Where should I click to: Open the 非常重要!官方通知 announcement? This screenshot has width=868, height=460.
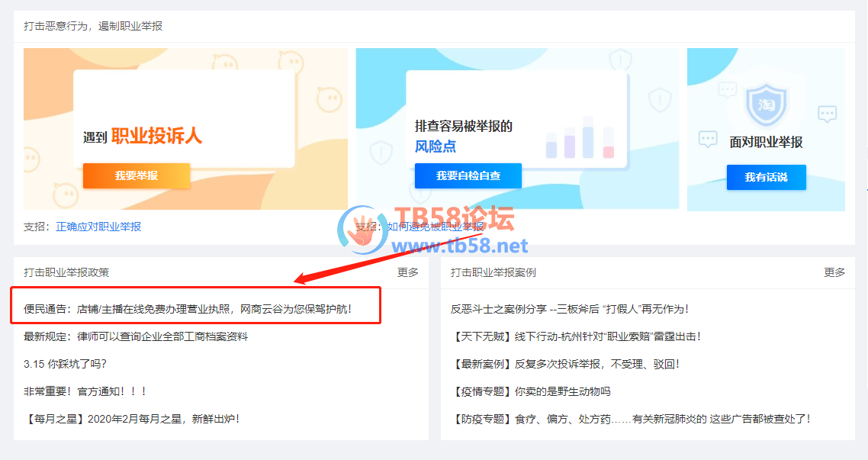click(x=85, y=391)
